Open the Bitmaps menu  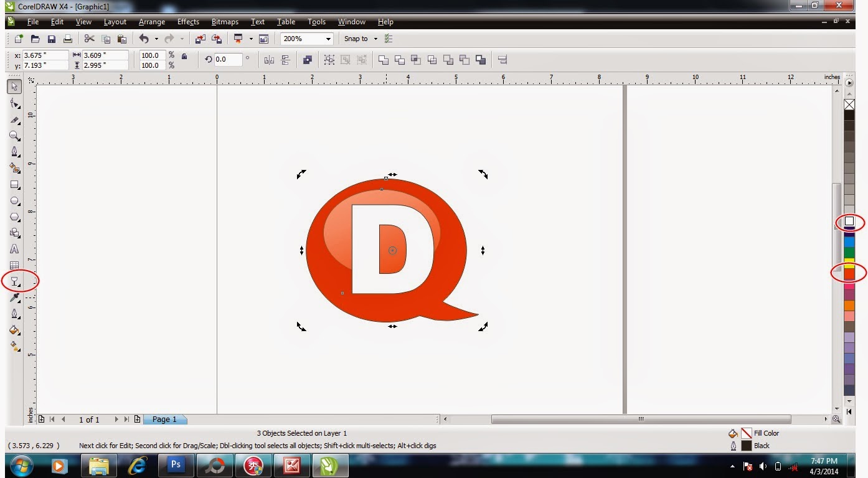pos(225,22)
